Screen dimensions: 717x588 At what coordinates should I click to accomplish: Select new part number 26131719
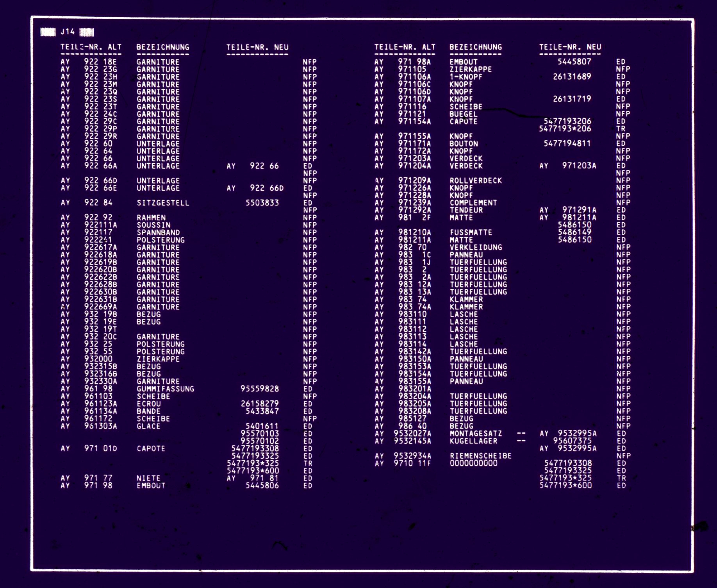572,99
